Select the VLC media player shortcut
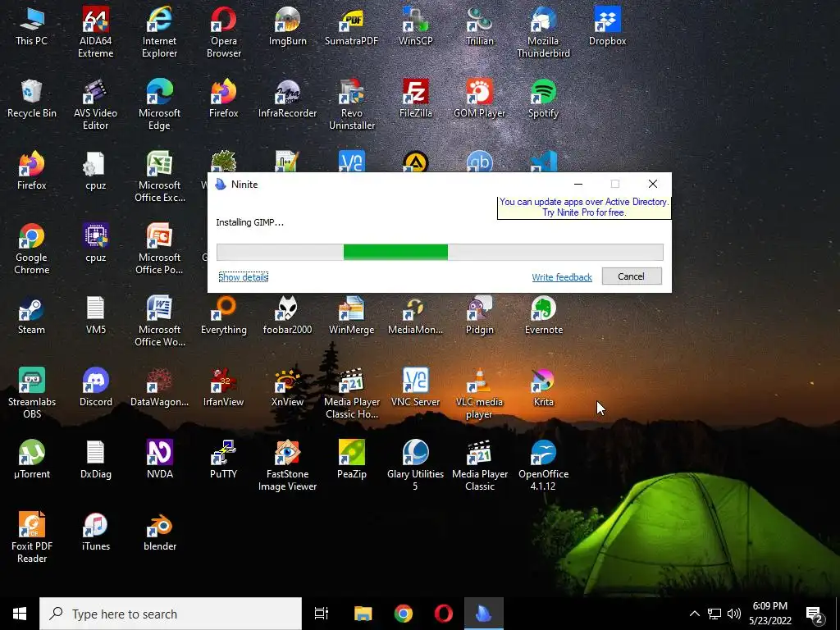Screen dimensions: 840x630 [479, 393]
